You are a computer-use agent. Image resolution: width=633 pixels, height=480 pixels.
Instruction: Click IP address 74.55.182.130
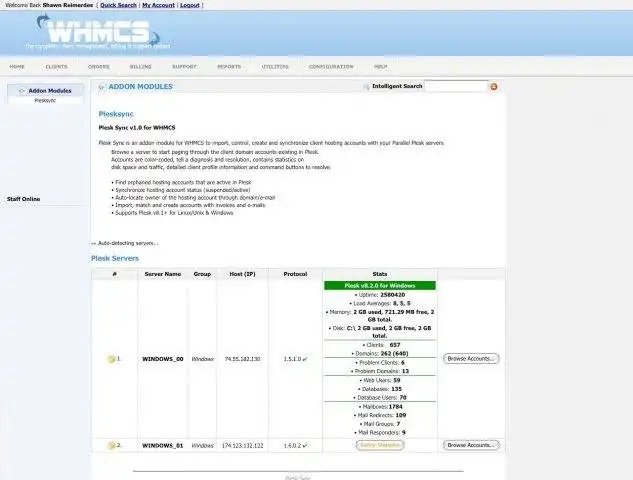(x=242, y=359)
